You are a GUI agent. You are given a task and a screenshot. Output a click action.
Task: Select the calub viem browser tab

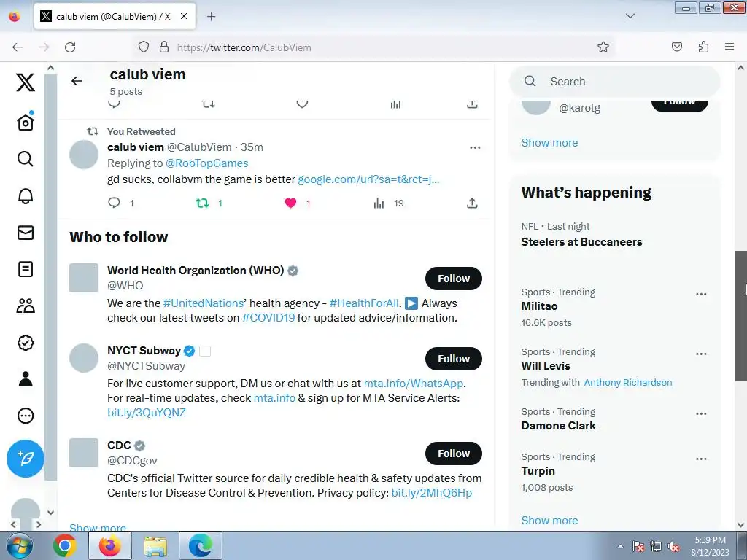coord(115,17)
